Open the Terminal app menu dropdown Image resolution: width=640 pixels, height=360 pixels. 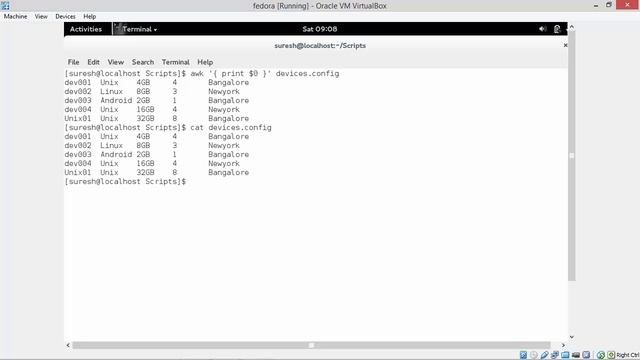point(140,29)
